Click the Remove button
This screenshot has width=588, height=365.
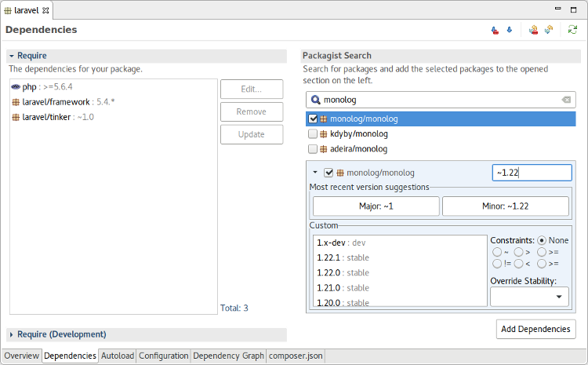click(252, 112)
